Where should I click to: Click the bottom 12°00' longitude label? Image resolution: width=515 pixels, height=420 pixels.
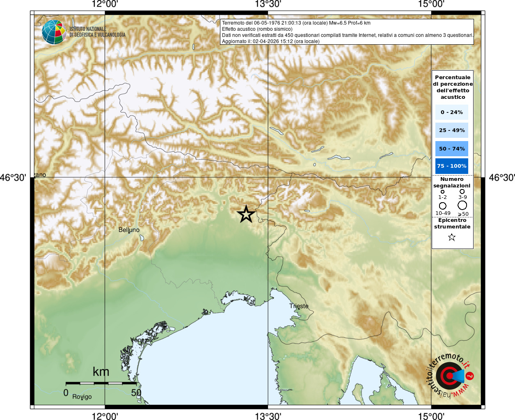tap(105, 416)
